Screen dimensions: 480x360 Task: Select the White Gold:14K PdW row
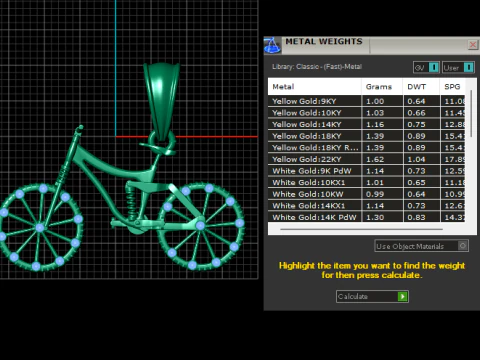tap(366, 217)
